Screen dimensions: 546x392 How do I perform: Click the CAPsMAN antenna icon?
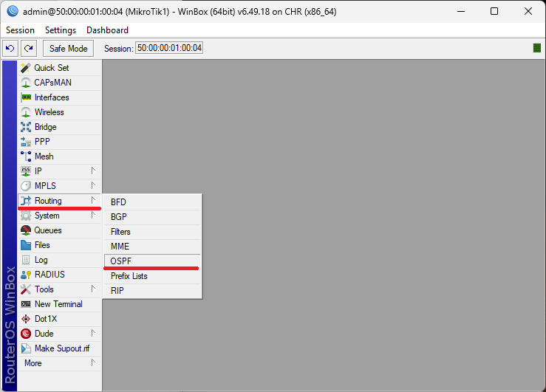(26, 83)
